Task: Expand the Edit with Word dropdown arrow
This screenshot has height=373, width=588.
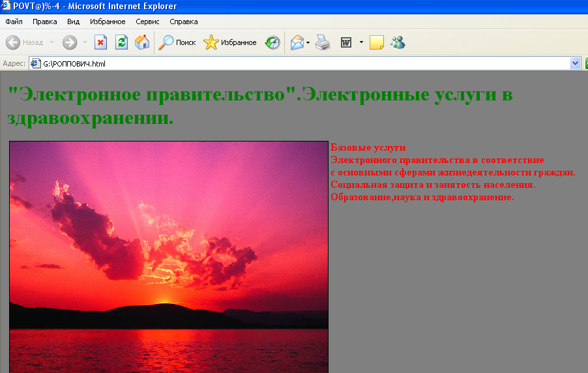Action: (x=362, y=42)
